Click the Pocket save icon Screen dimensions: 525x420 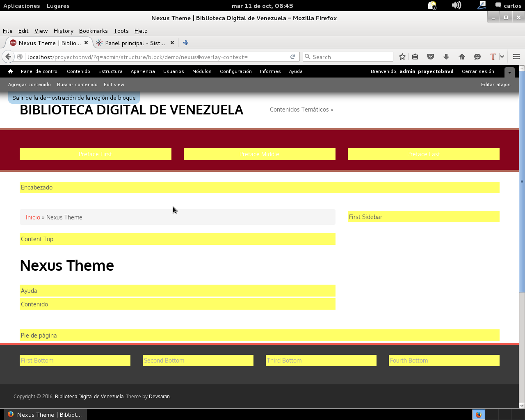[x=431, y=57]
